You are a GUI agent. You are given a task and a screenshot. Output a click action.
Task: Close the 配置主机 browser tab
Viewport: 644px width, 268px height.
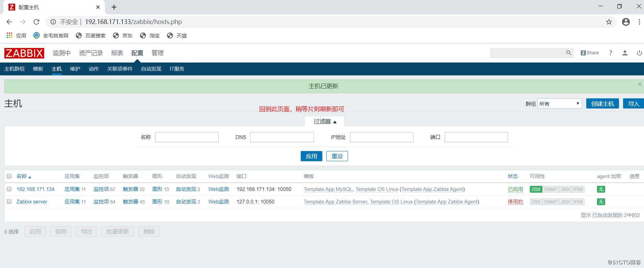98,7
